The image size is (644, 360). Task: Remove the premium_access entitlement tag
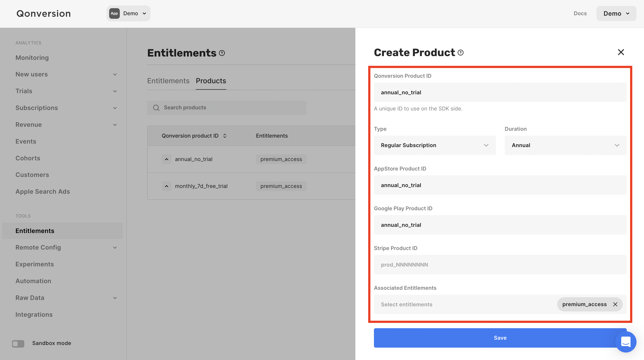(x=615, y=304)
